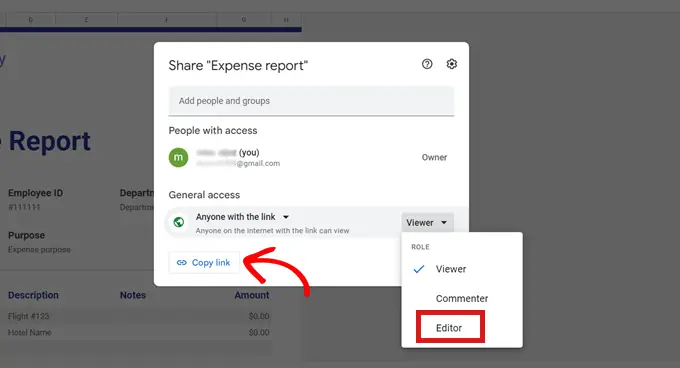Click the blue checkmark next to Viewer
Viewport: 680px width, 368px height.
(x=418, y=269)
